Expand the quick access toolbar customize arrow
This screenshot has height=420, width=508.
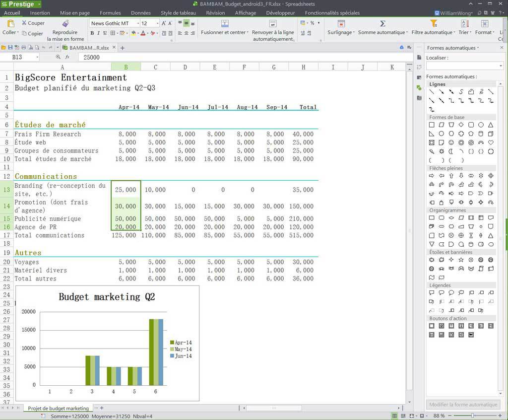coord(58,48)
